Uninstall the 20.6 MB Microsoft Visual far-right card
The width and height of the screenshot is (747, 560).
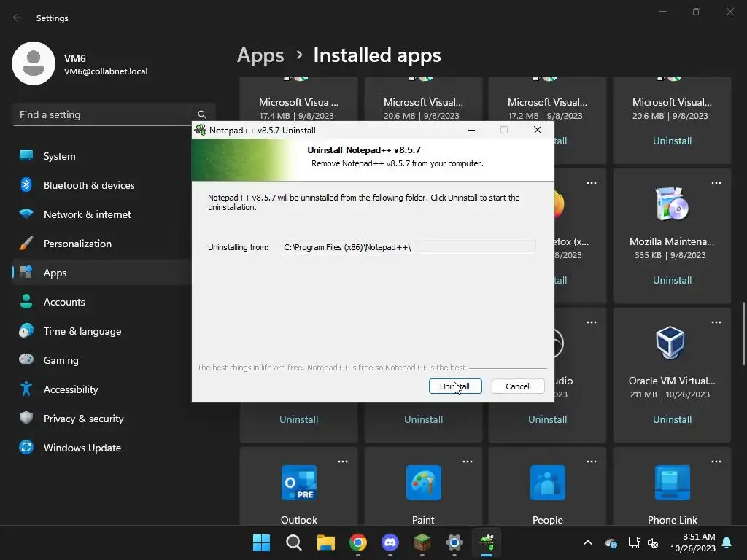click(x=672, y=141)
